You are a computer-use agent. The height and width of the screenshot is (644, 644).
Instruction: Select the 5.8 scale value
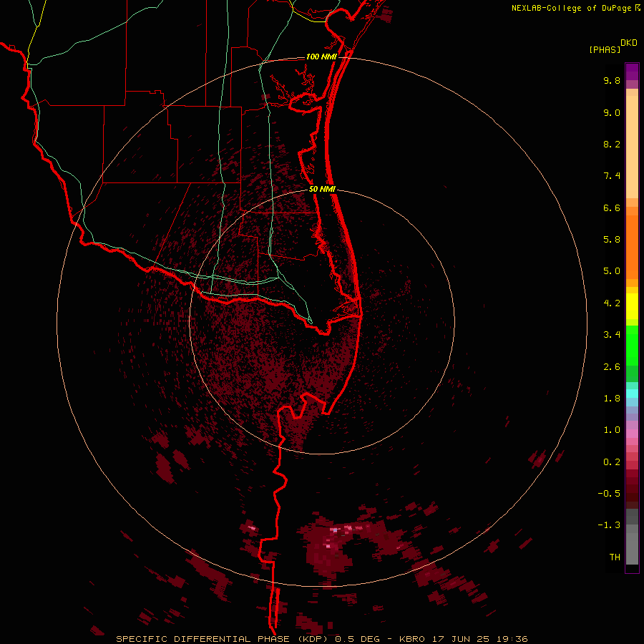click(612, 240)
